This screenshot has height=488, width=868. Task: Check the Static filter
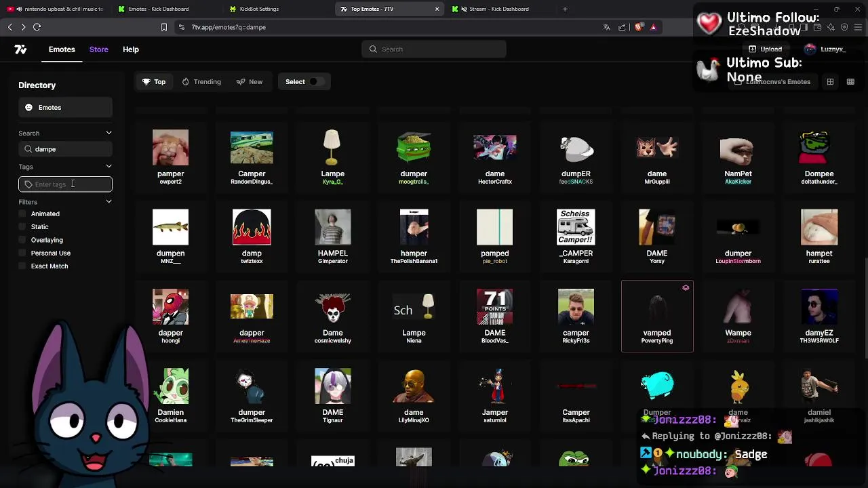[23, 227]
